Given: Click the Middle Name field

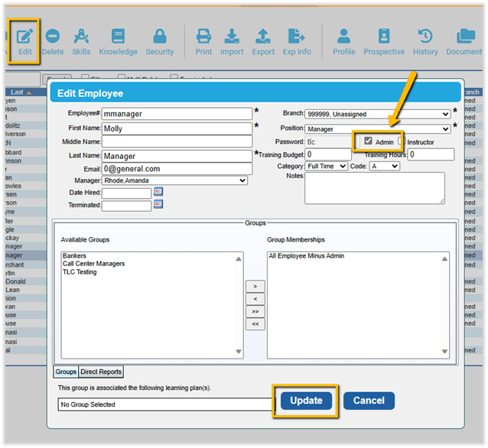Looking at the screenshot, I should pyautogui.click(x=177, y=141).
